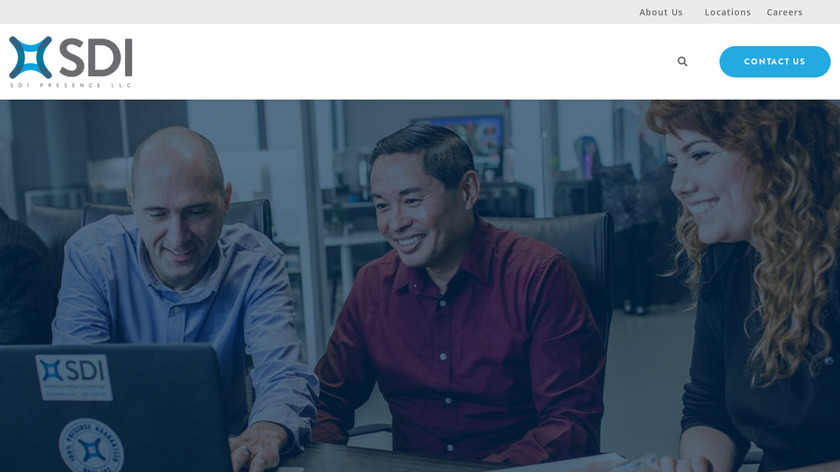Click the round Presence Guarantee seal on laptop
840x472 pixels.
[91, 446]
